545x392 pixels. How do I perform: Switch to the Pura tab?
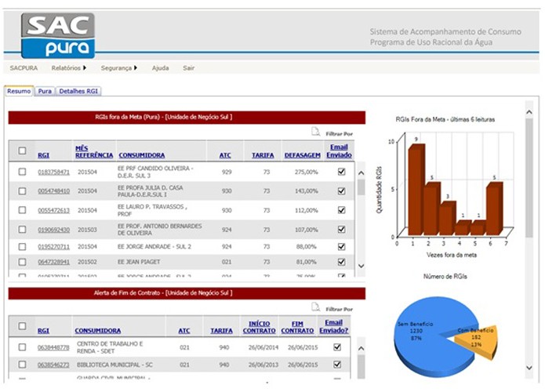tap(45, 91)
